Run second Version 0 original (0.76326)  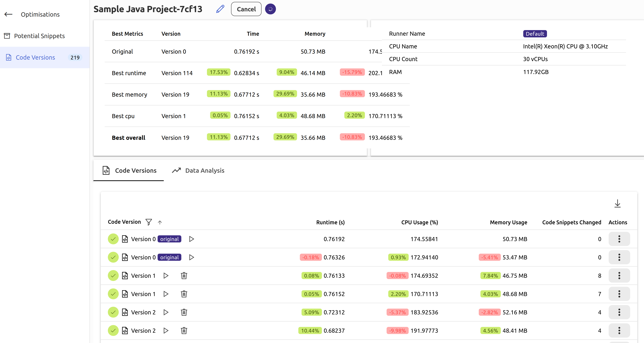[191, 257]
